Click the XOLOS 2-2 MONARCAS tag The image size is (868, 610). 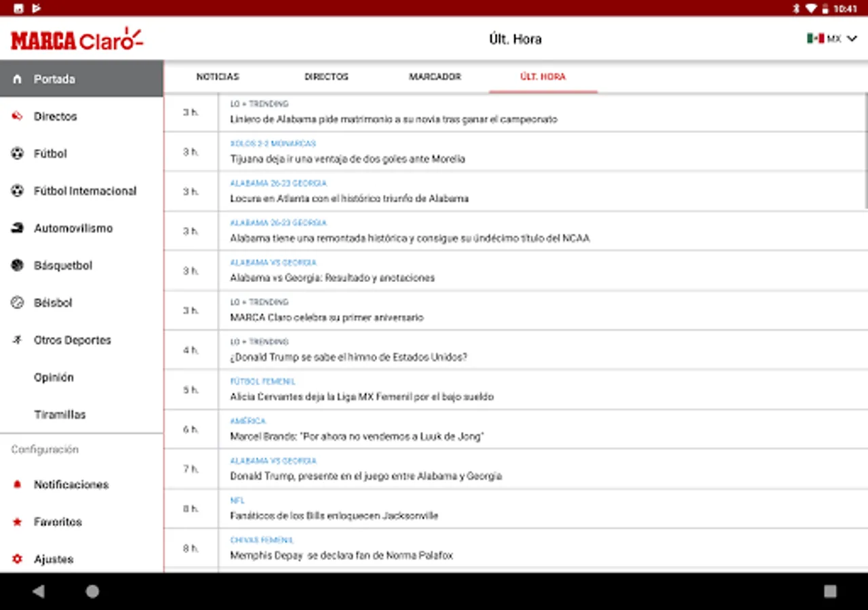273,144
